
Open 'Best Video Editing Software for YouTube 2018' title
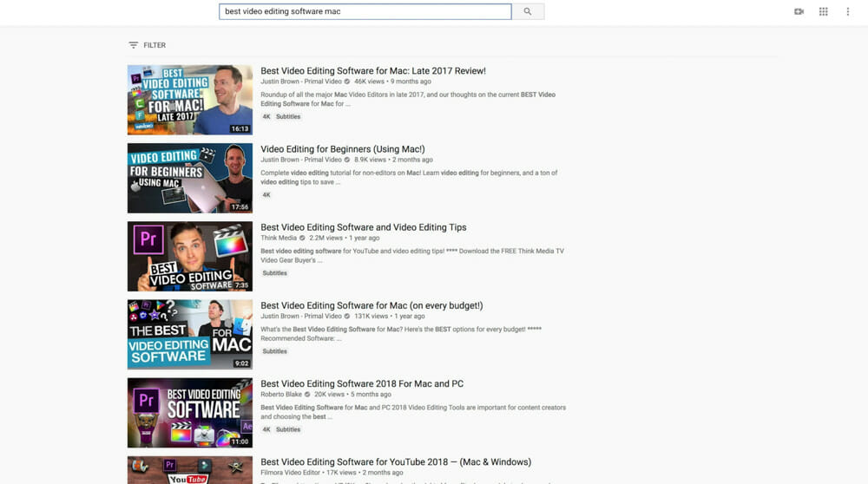(396, 461)
